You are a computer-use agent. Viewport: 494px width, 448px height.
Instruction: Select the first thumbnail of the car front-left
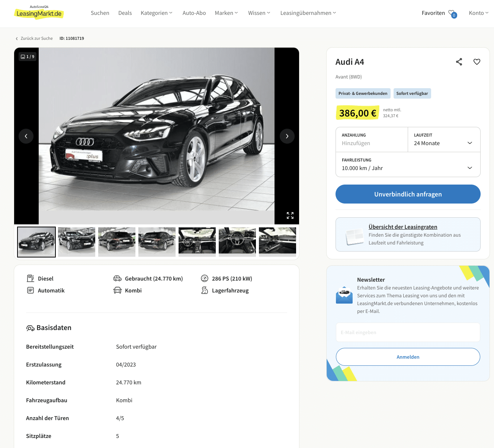tap(36, 242)
